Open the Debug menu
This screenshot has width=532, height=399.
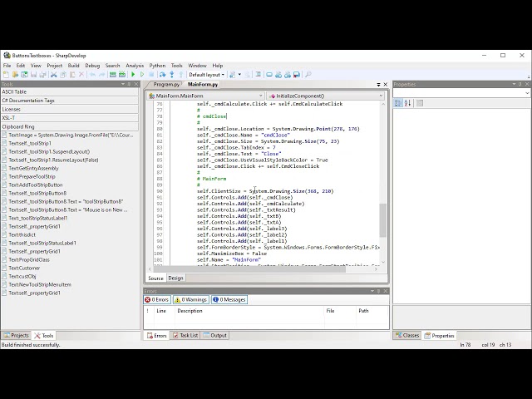pyautogui.click(x=92, y=66)
